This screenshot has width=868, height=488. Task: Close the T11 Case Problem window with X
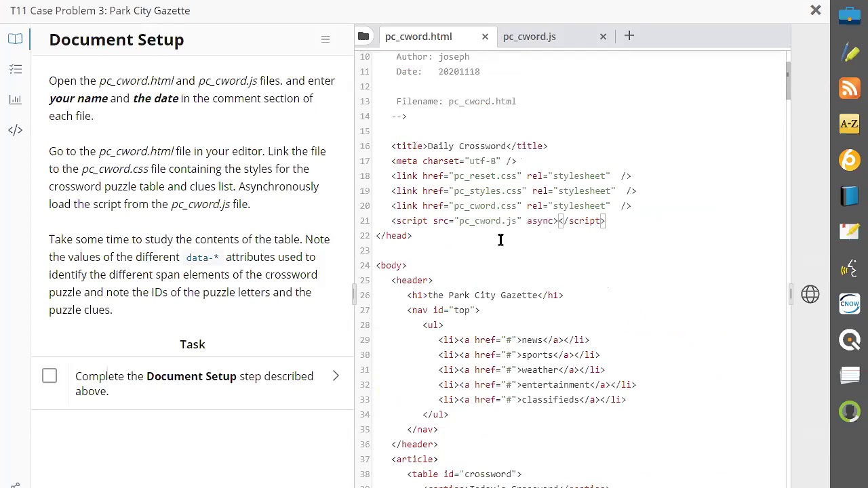(x=816, y=10)
